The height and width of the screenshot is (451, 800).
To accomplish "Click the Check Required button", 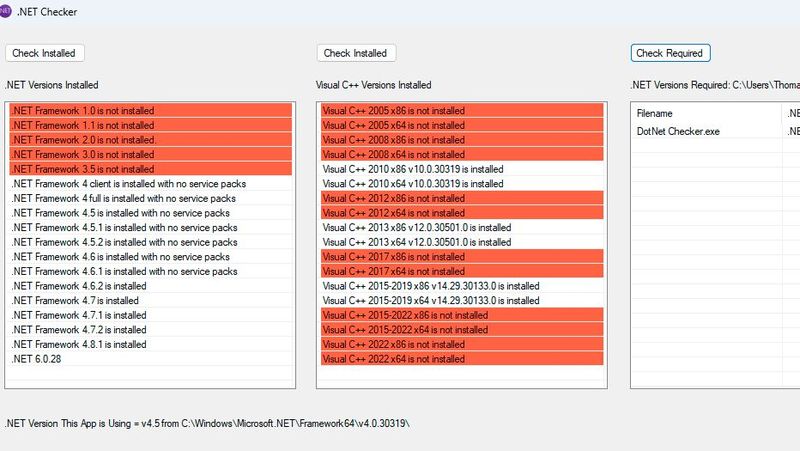I will (670, 53).
